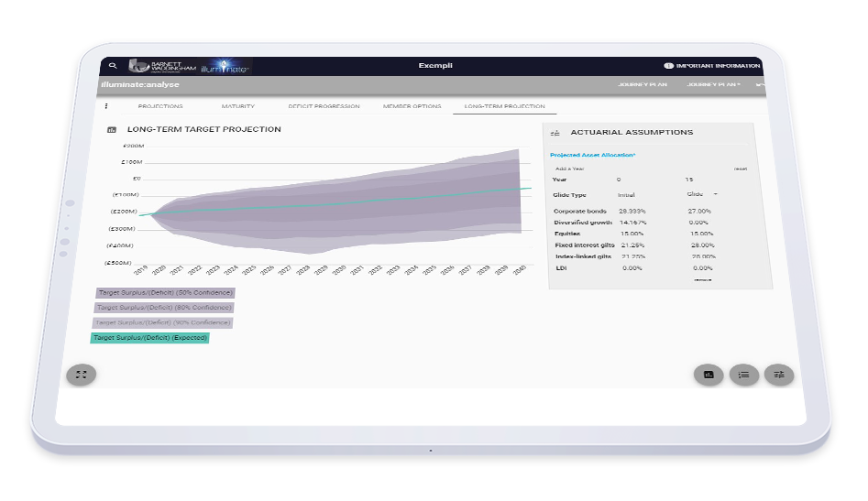868x501 pixels.
Task: Open the three-dot vertical menu
Action: click(106, 106)
